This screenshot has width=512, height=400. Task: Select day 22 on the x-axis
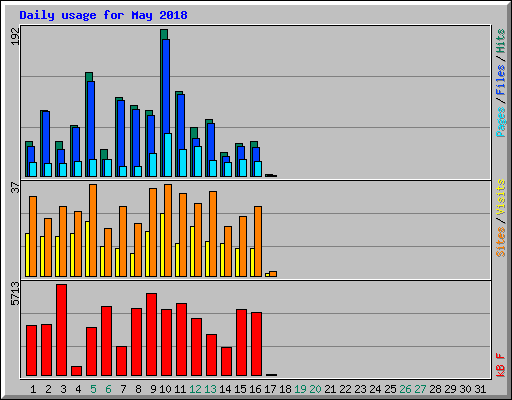(x=345, y=389)
